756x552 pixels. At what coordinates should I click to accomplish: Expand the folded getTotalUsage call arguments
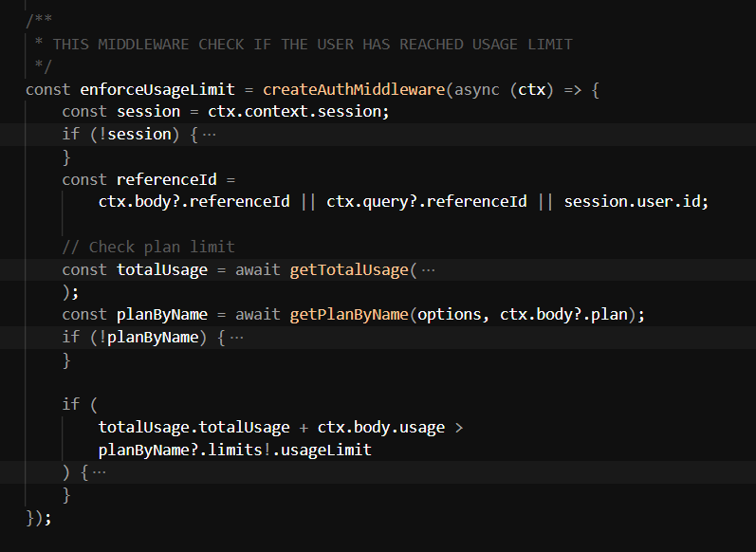tap(428, 270)
